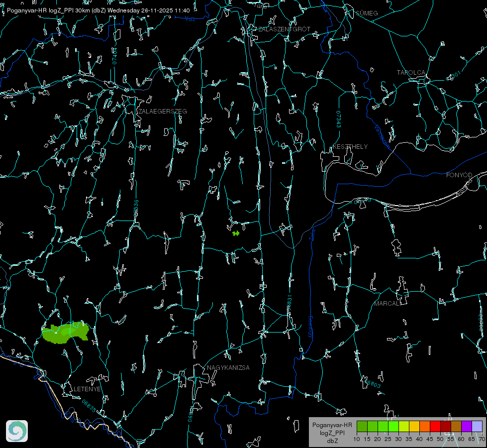The height and width of the screenshot is (448, 487).
Task: Click the TAPOLCA town label
Action: point(411,73)
